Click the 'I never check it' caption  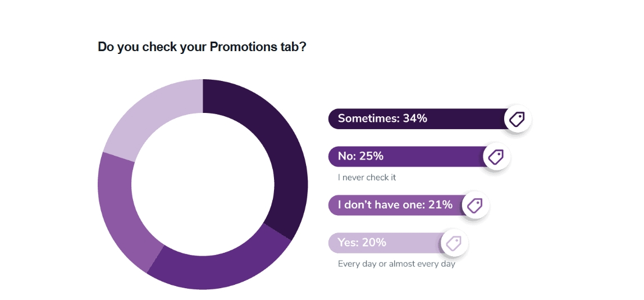point(367,178)
